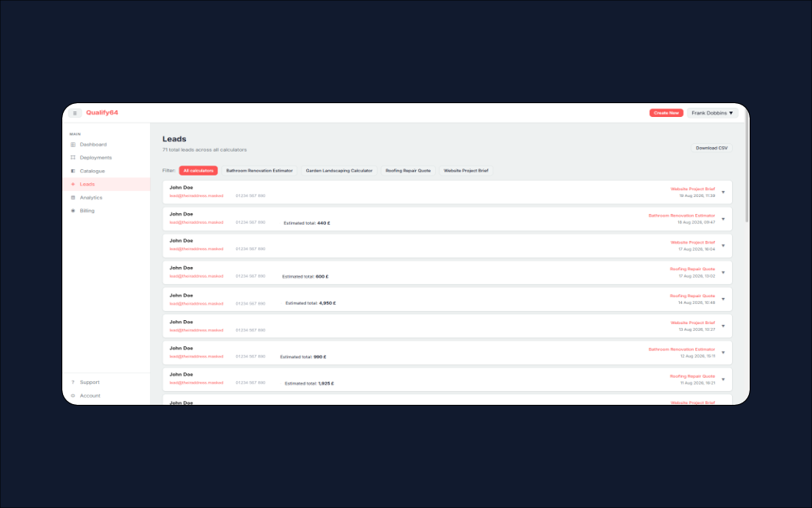The image size is (812, 508).
Task: Click the email link in the 19 Aug lead
Action: [196, 196]
